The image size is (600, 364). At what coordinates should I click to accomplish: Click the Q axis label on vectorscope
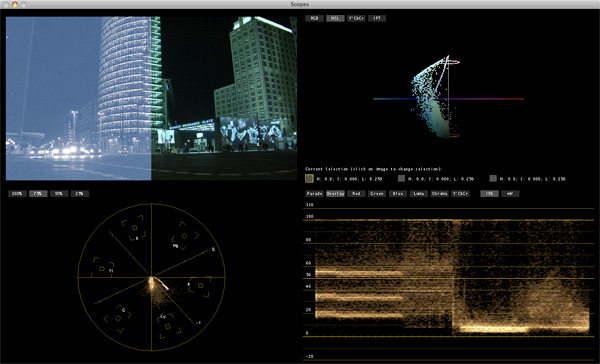pos(213,250)
